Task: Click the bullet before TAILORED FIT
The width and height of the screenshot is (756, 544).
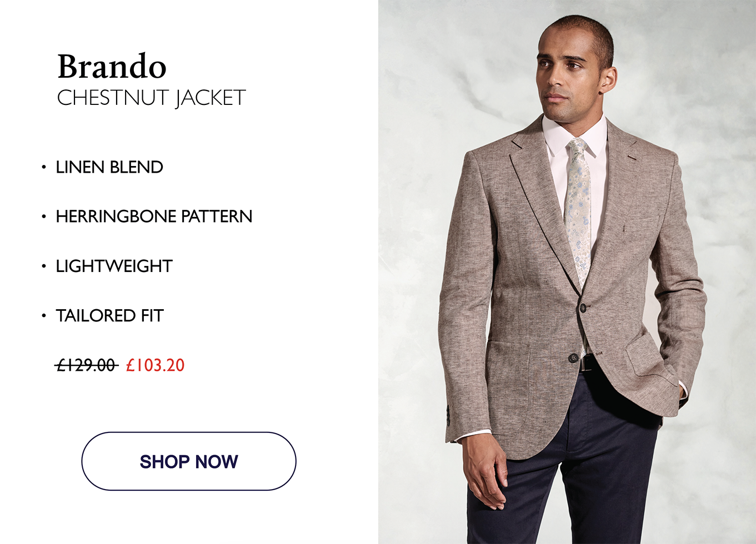Action: 44,316
